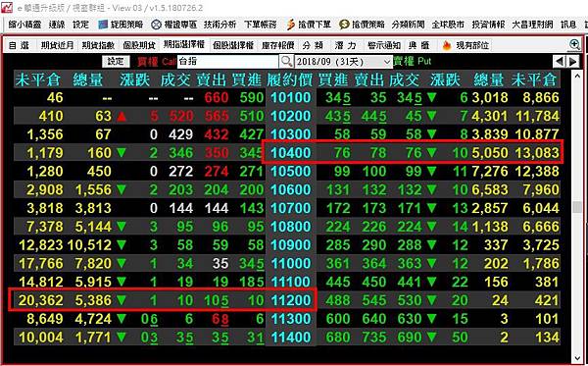Viewport: 588px width, 366px height.
Task: Click the vertical scrollbar thumb
Action: pos(578,207)
